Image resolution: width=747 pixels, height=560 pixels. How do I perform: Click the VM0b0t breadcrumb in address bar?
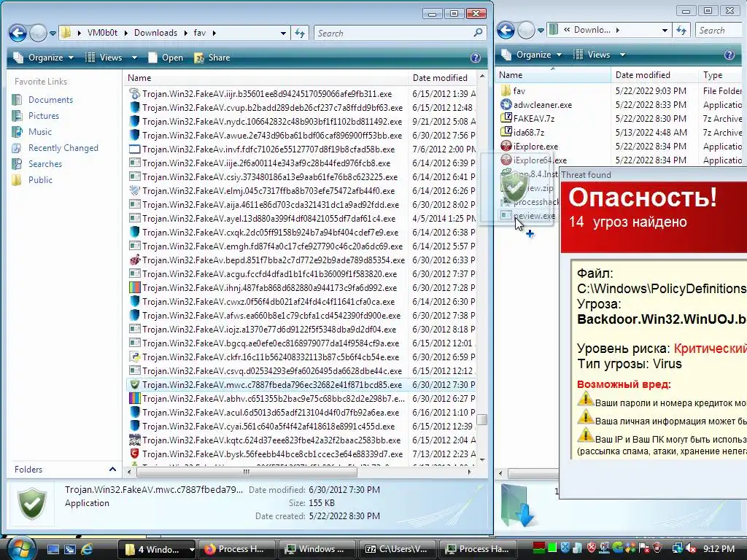click(102, 33)
